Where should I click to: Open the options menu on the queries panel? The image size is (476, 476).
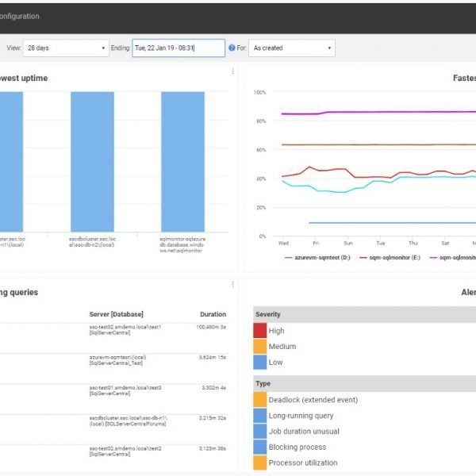232,284
